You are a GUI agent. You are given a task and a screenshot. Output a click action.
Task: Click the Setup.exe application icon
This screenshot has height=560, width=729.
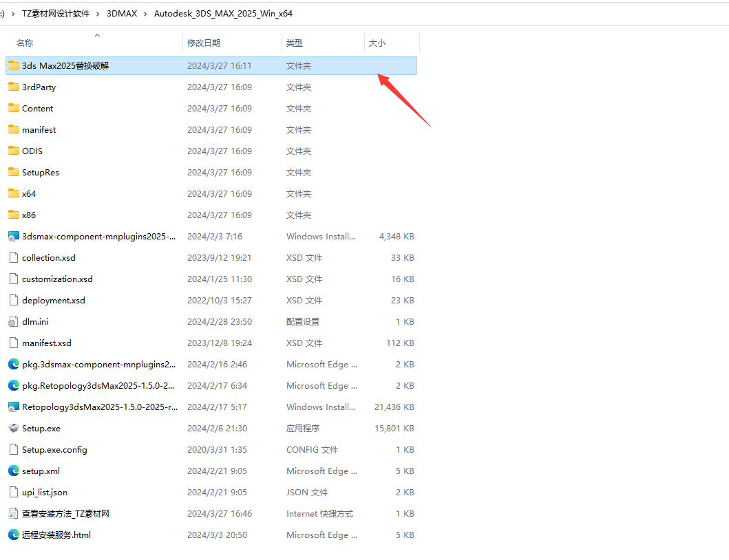click(13, 429)
